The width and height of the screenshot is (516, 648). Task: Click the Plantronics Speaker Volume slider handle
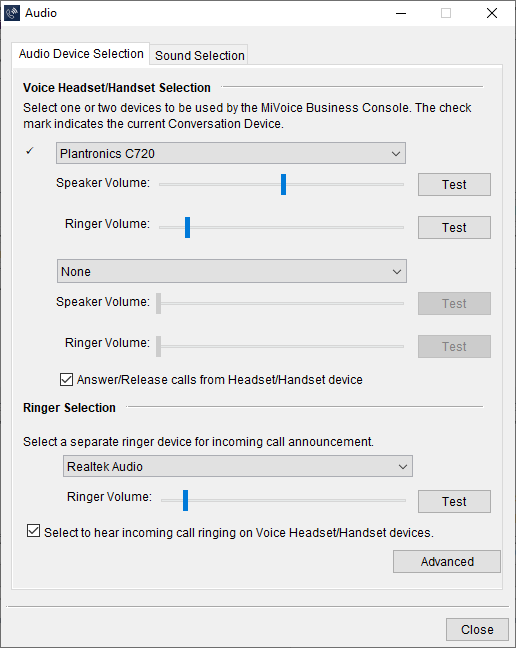[x=283, y=184]
